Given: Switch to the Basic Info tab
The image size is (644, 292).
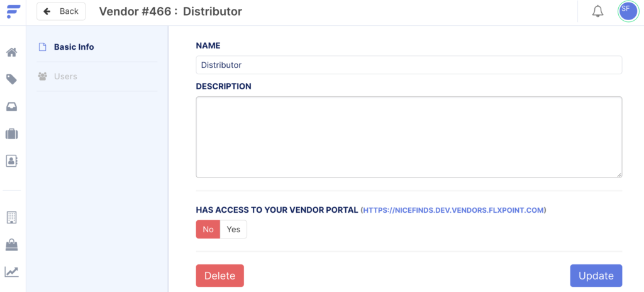Looking at the screenshot, I should coord(74,47).
